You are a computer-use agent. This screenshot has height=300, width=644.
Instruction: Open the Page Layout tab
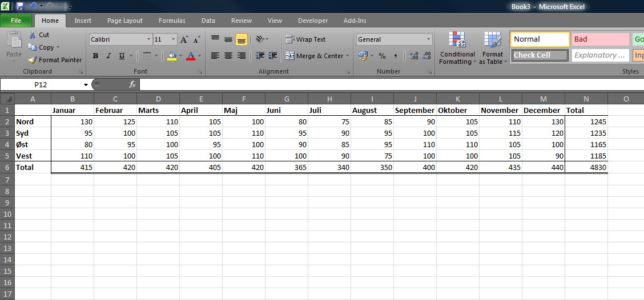(125, 21)
